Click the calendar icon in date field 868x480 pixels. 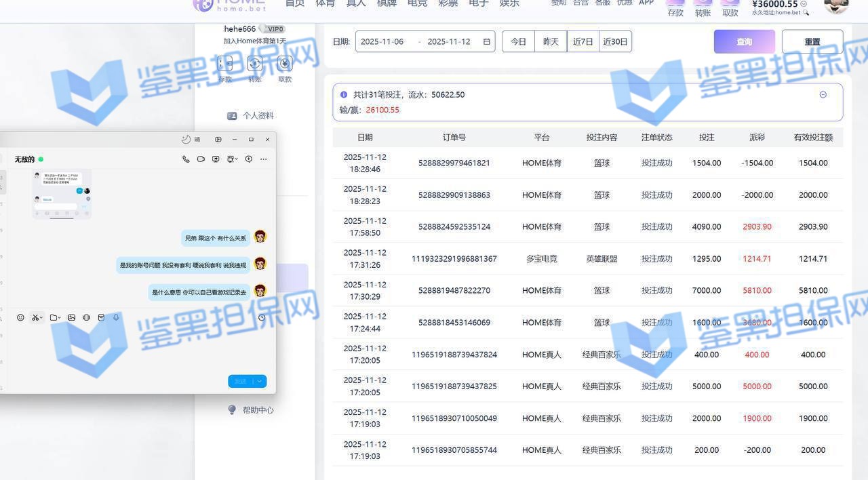click(486, 42)
